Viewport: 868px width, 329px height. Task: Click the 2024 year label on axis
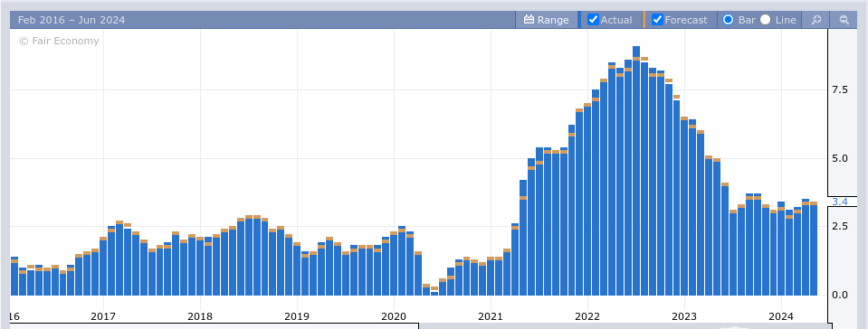click(781, 317)
